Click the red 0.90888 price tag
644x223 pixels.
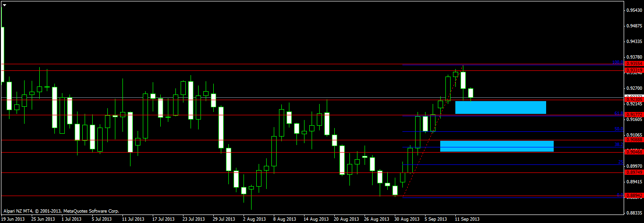click(x=634, y=140)
